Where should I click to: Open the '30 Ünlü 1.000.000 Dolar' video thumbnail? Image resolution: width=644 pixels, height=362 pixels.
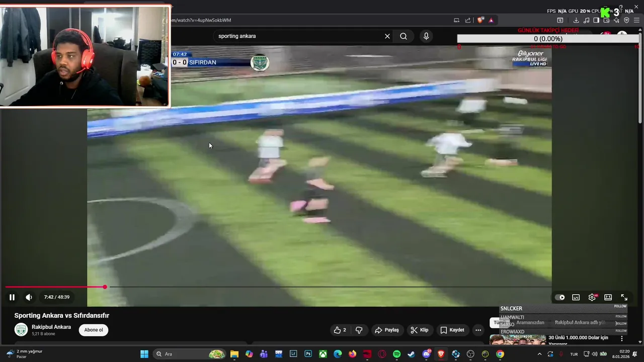(x=518, y=340)
